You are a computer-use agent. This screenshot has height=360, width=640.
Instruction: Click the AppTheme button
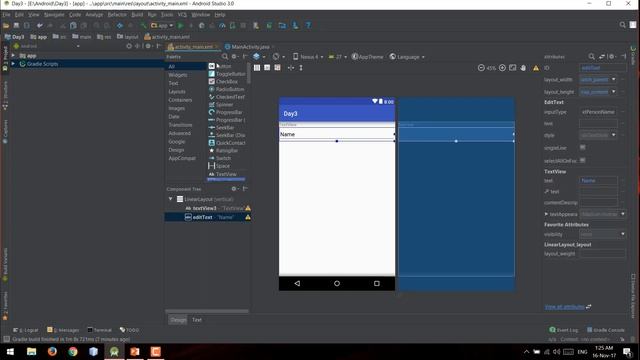coord(368,57)
